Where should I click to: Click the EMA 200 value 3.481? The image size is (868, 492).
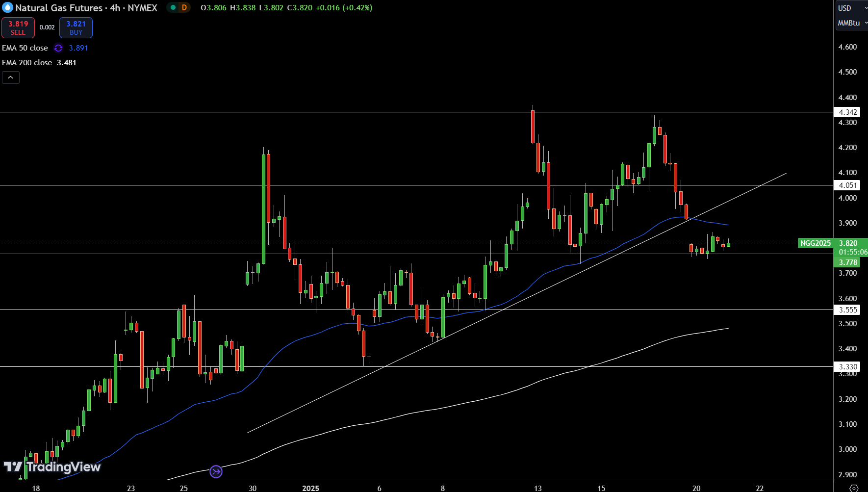coord(67,63)
